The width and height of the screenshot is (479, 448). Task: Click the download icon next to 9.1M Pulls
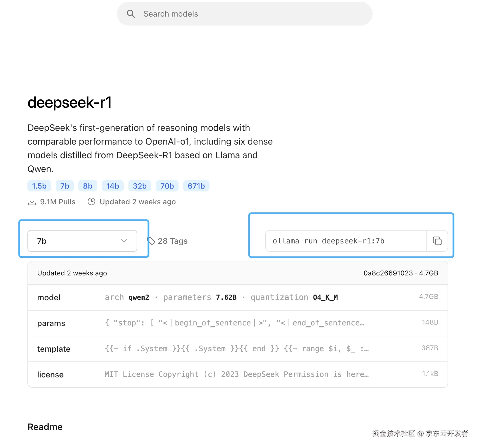tap(32, 202)
